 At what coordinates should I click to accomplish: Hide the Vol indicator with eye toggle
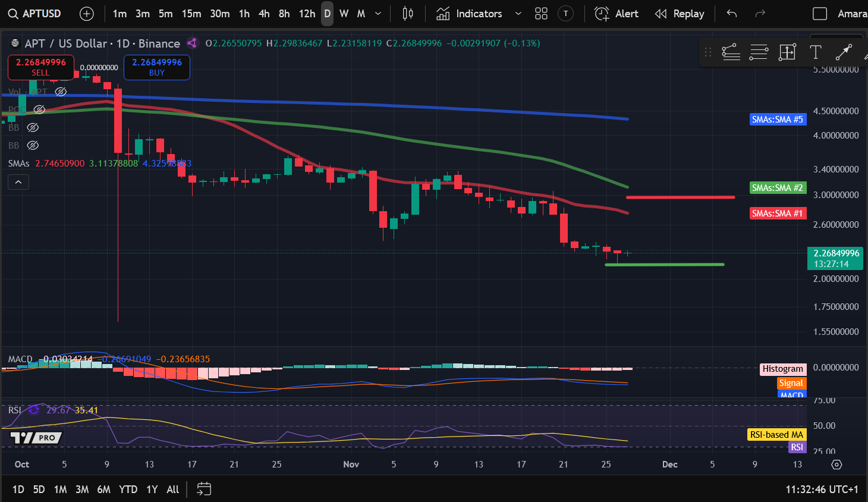[x=61, y=92]
